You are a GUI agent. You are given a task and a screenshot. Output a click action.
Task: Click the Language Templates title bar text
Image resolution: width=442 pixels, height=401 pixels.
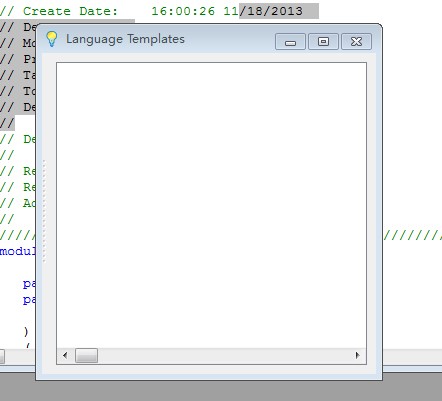pyautogui.click(x=125, y=39)
